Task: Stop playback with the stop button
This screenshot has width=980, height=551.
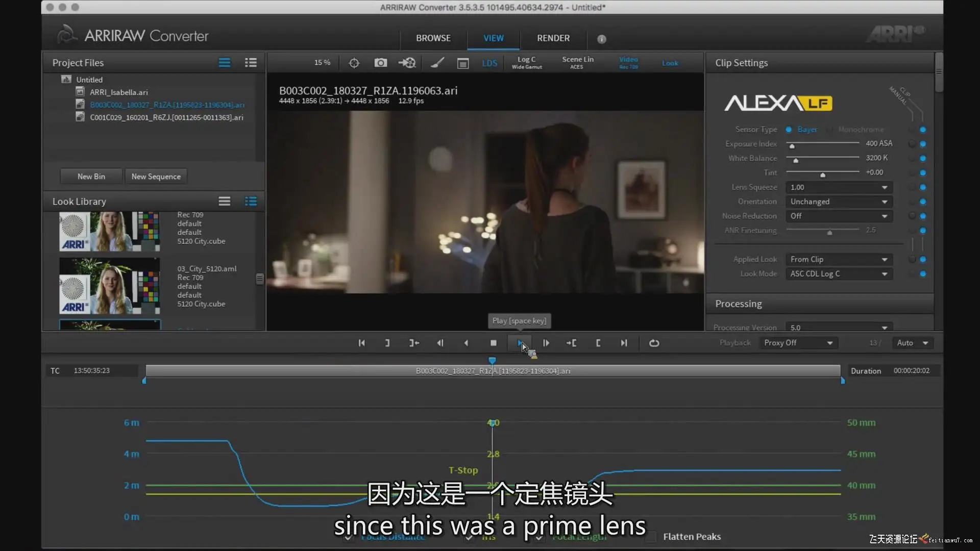Action: pyautogui.click(x=493, y=343)
